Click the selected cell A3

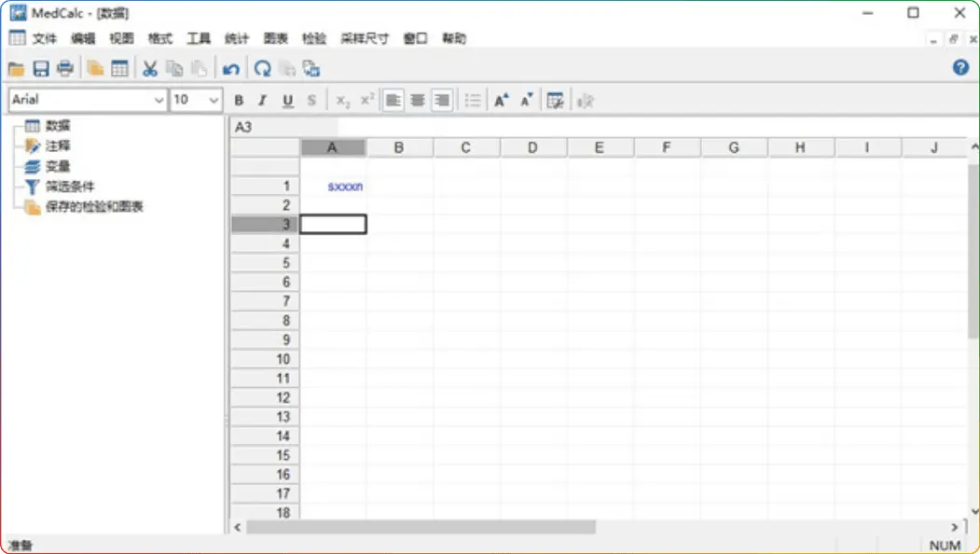pos(333,225)
